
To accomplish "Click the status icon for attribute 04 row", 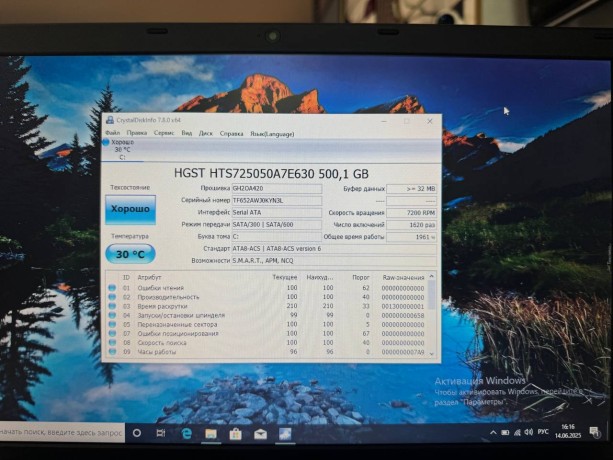I will pyautogui.click(x=112, y=315).
